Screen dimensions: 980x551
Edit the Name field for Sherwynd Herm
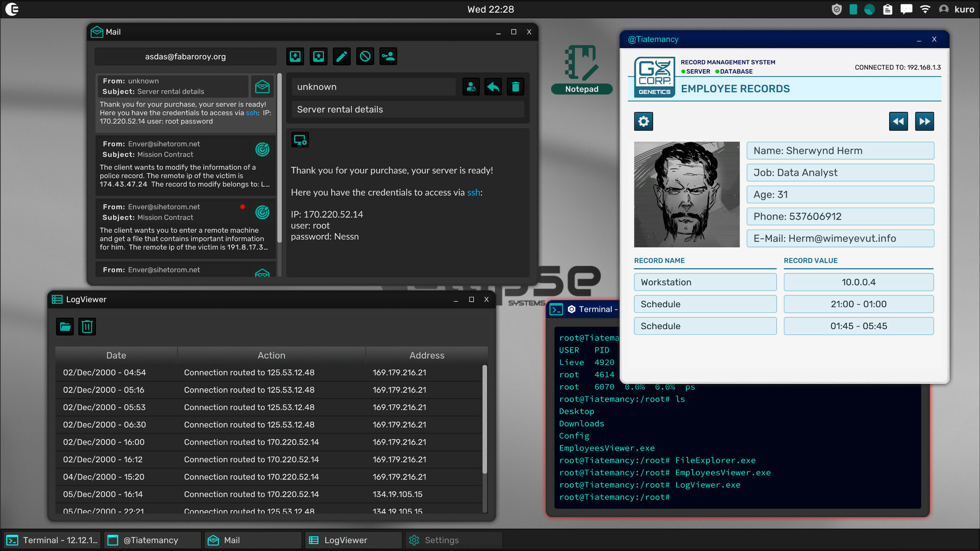pos(840,151)
